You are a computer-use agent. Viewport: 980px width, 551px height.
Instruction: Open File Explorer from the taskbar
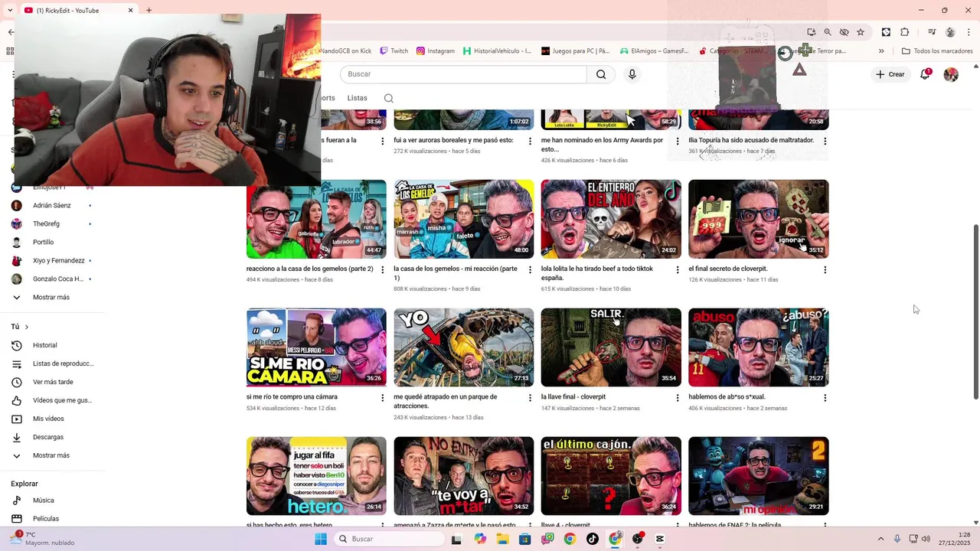click(502, 539)
